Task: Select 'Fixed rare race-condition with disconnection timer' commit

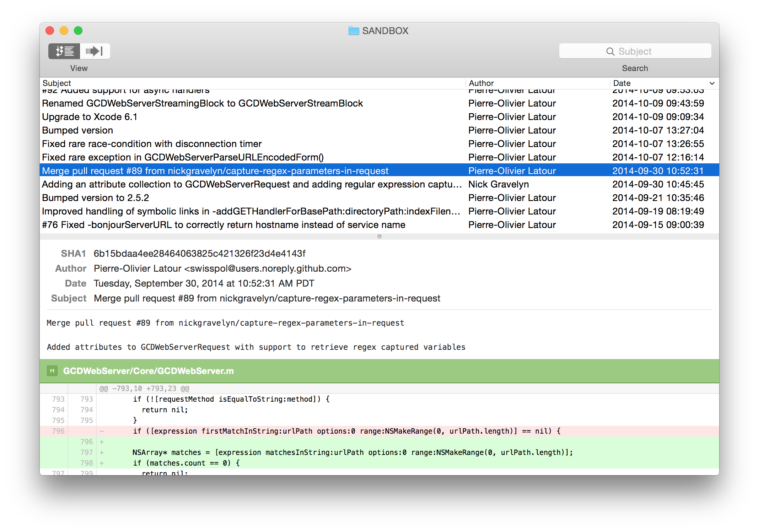Action: coord(152,144)
